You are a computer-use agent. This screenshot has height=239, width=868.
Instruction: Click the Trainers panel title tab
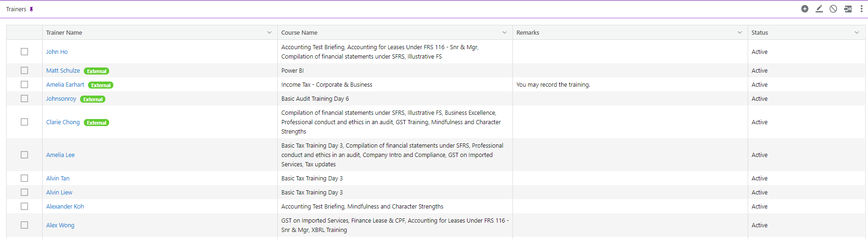16,9
